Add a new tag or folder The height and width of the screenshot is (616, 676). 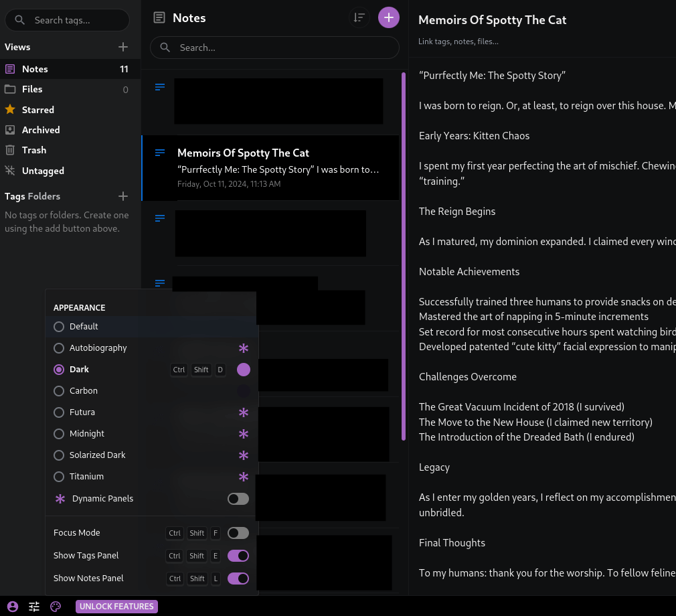(x=123, y=196)
